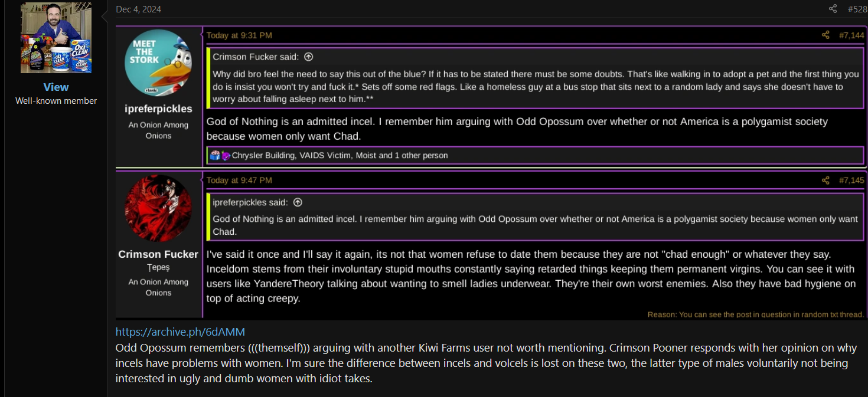
Task: Open the View username profile link
Action: (x=56, y=87)
